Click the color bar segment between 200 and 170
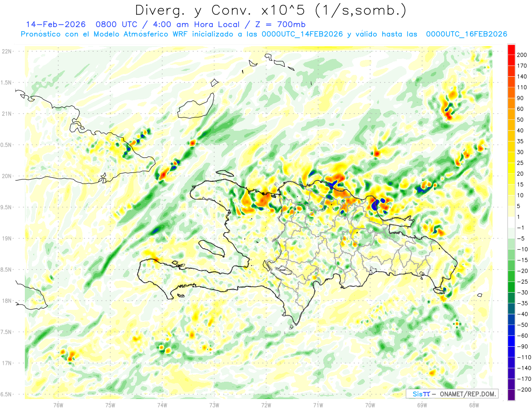The image size is (532, 411). (x=512, y=60)
